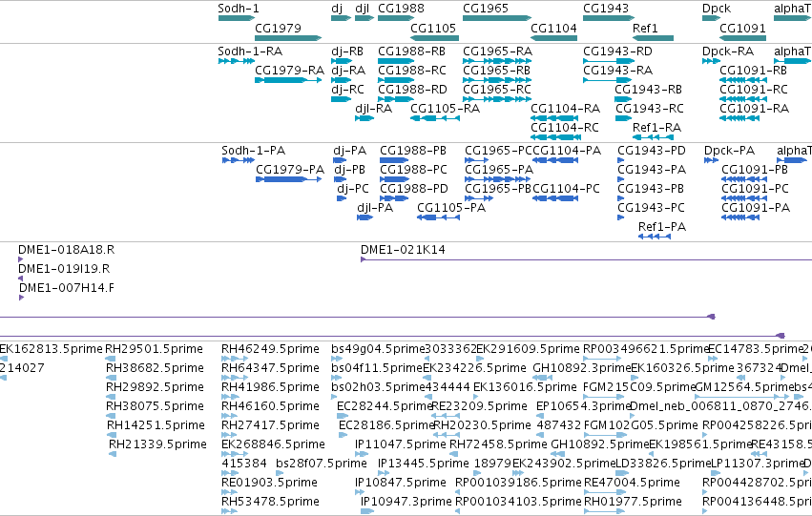The height and width of the screenshot is (516, 812).
Task: Select EST RH38075.5prime
Action: [155, 406]
